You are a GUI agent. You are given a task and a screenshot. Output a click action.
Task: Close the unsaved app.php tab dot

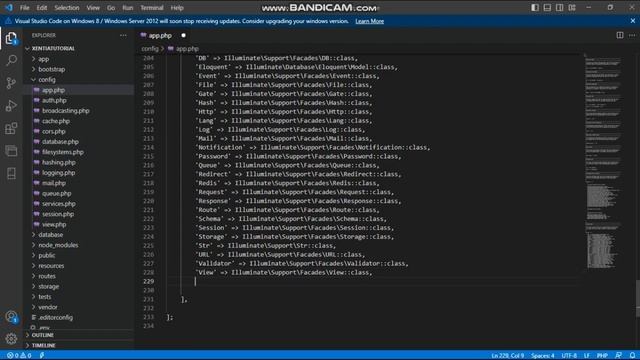183,36
